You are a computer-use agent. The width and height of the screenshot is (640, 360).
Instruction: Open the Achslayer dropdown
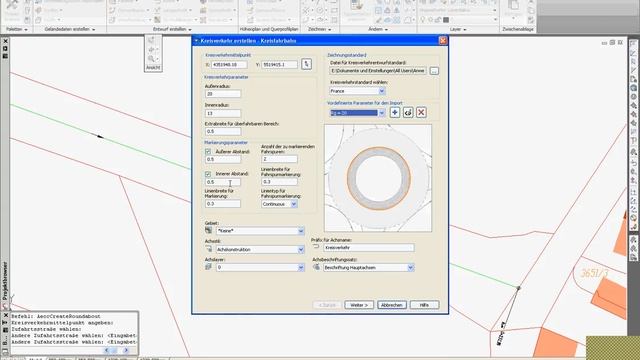coord(301,267)
